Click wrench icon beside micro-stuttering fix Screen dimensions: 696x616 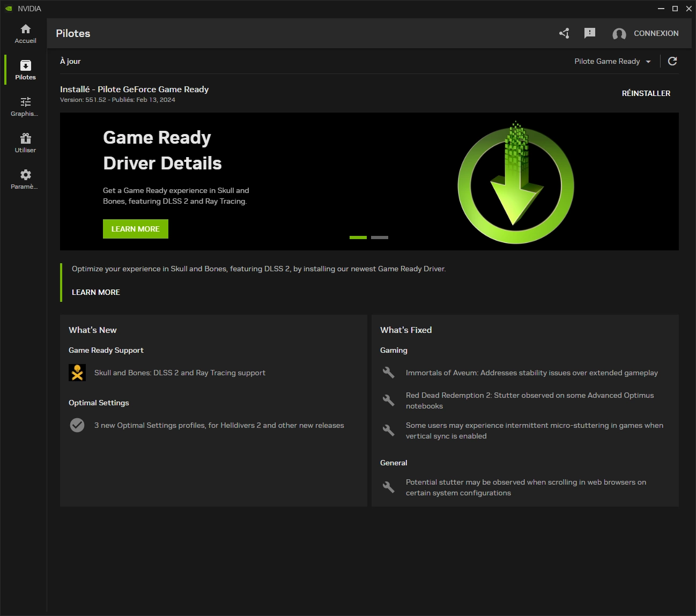tap(389, 430)
